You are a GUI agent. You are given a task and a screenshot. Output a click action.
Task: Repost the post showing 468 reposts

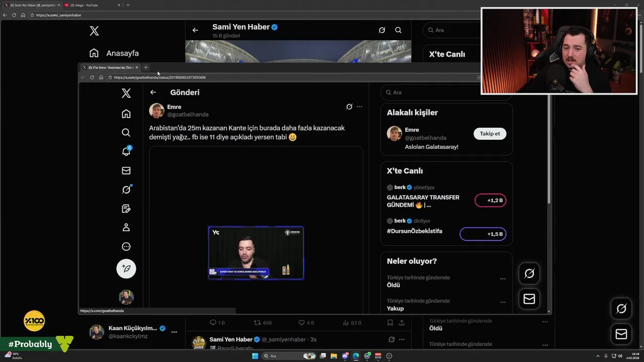click(262, 323)
